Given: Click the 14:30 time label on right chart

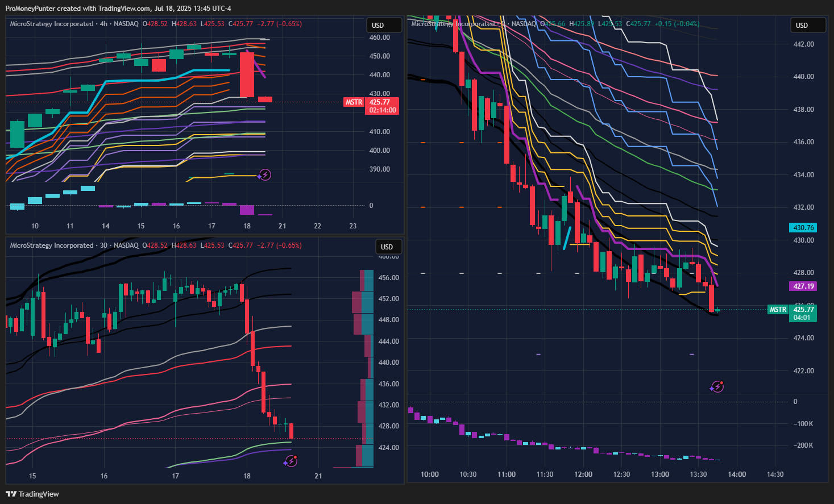Looking at the screenshot, I should pos(775,474).
